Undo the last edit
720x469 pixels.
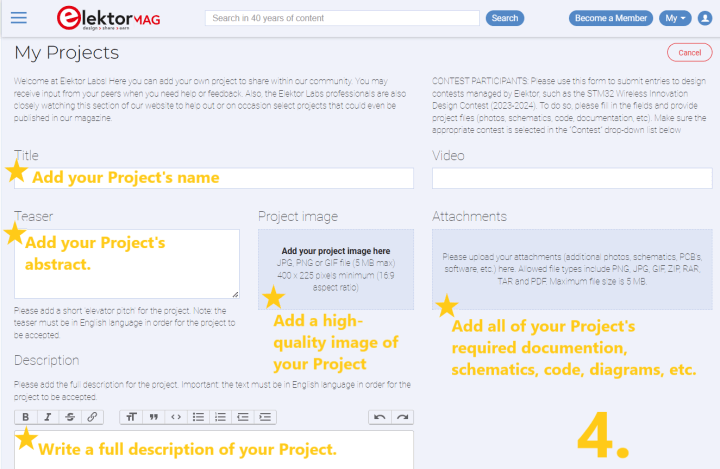[379, 417]
